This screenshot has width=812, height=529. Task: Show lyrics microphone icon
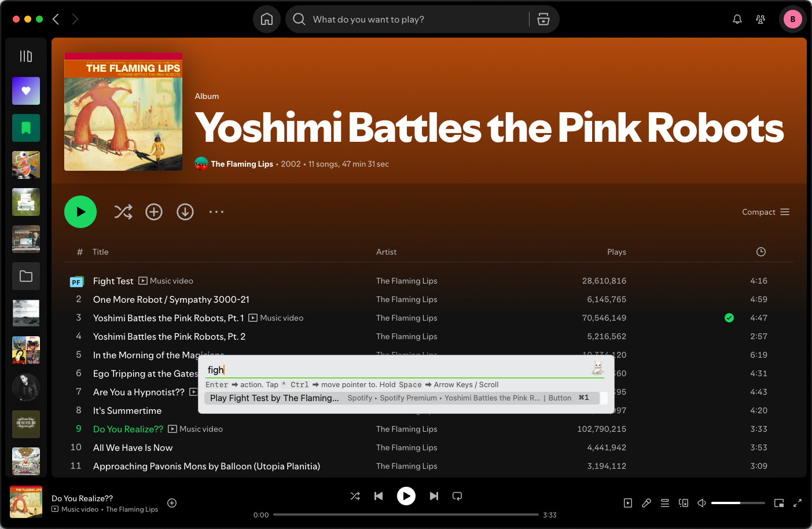[x=646, y=503]
